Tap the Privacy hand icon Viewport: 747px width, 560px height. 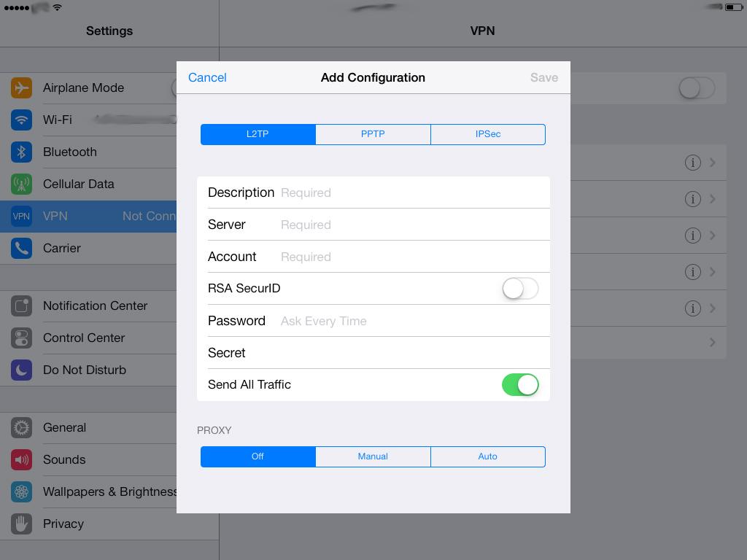click(21, 524)
